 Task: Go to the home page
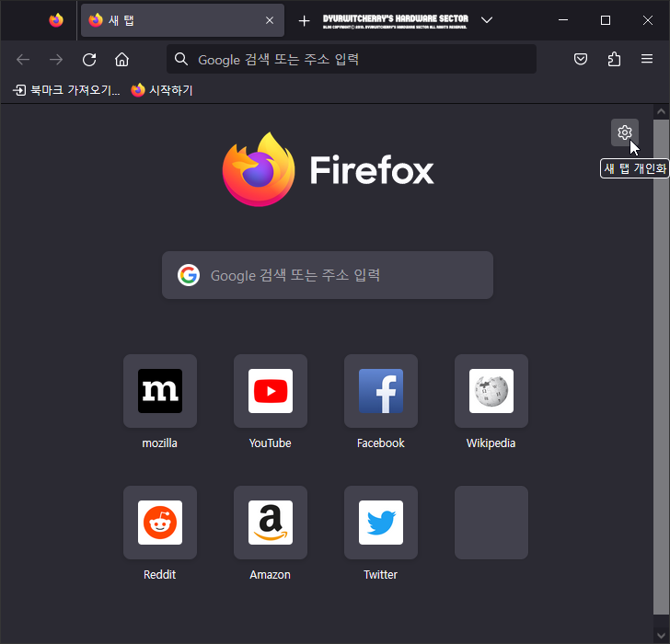pyautogui.click(x=121, y=60)
